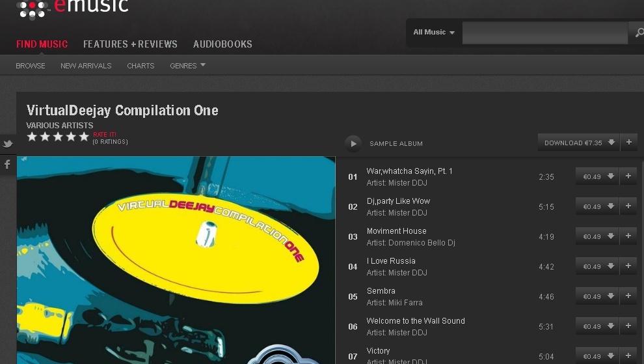The height and width of the screenshot is (364, 644).
Task: Download Welcome to the Wall Sound for €0.49
Action: click(x=597, y=327)
